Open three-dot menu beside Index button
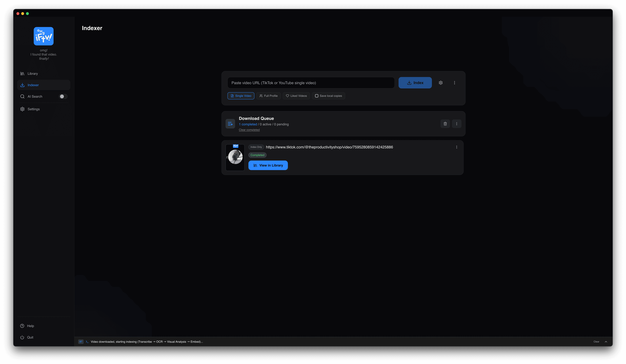Viewport: 626px width, 364px height. (x=454, y=83)
